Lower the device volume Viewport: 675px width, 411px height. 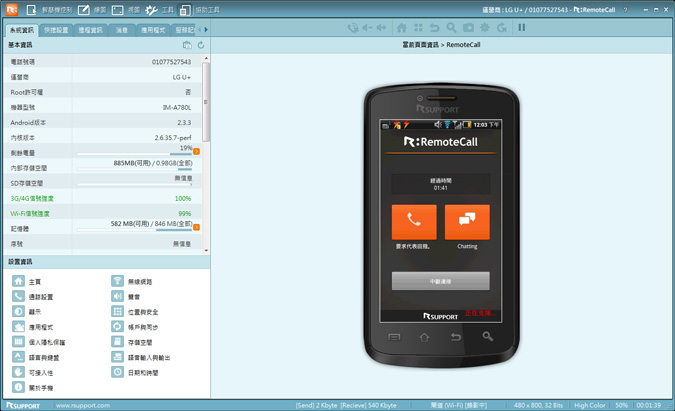coord(367,28)
